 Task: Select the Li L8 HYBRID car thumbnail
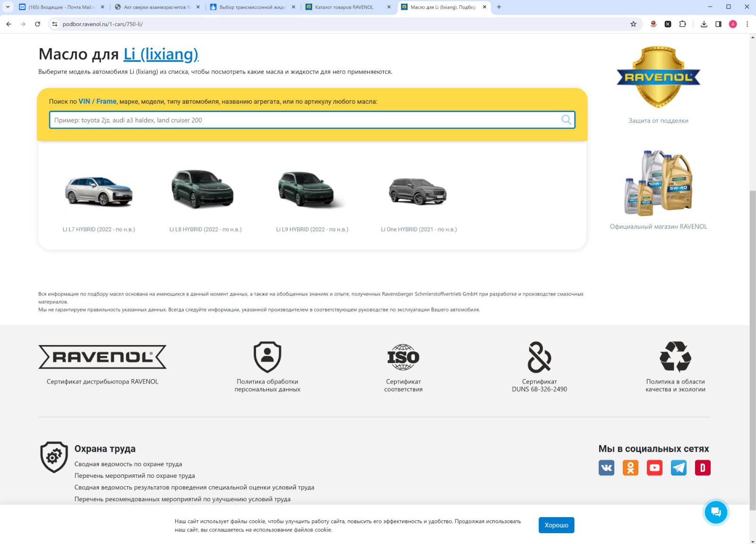point(203,189)
